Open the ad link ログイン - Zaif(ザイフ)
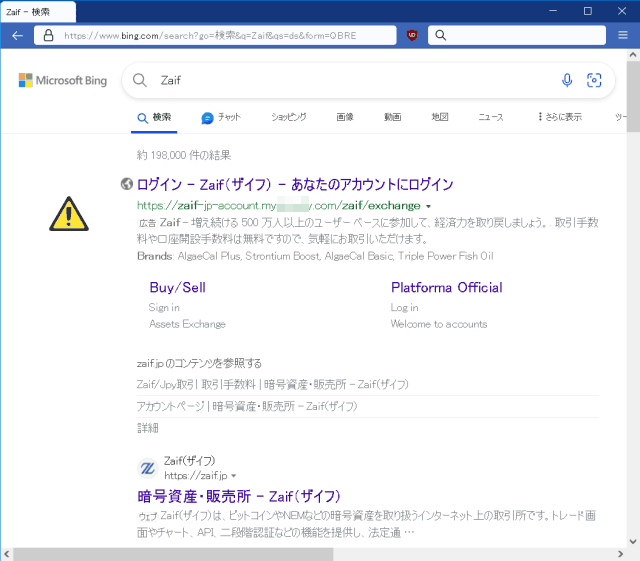640x561 pixels. (295, 185)
